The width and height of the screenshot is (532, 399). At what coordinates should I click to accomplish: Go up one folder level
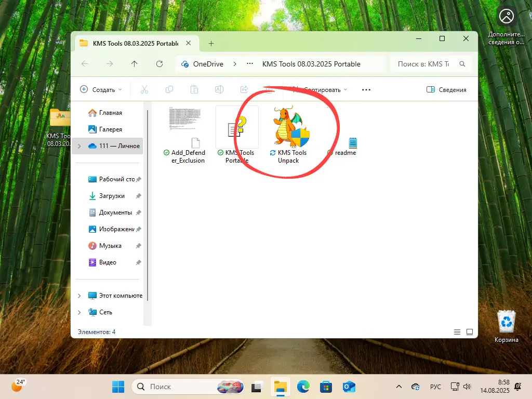coord(135,64)
